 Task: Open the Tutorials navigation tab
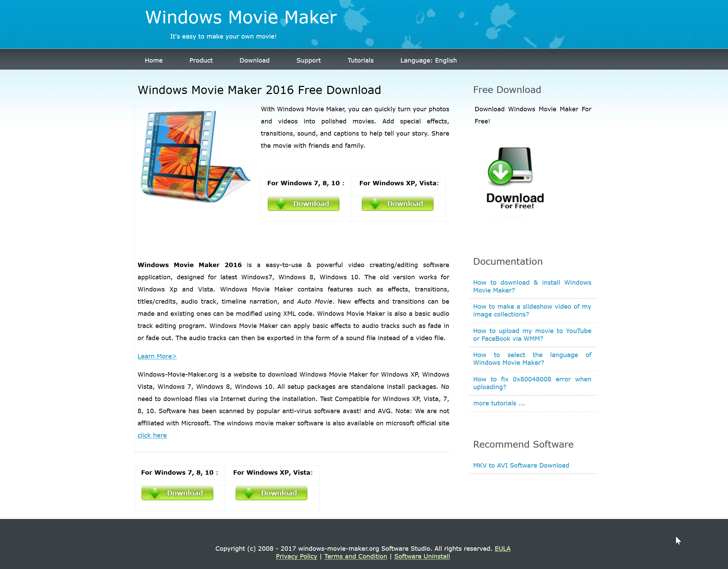[x=361, y=60]
